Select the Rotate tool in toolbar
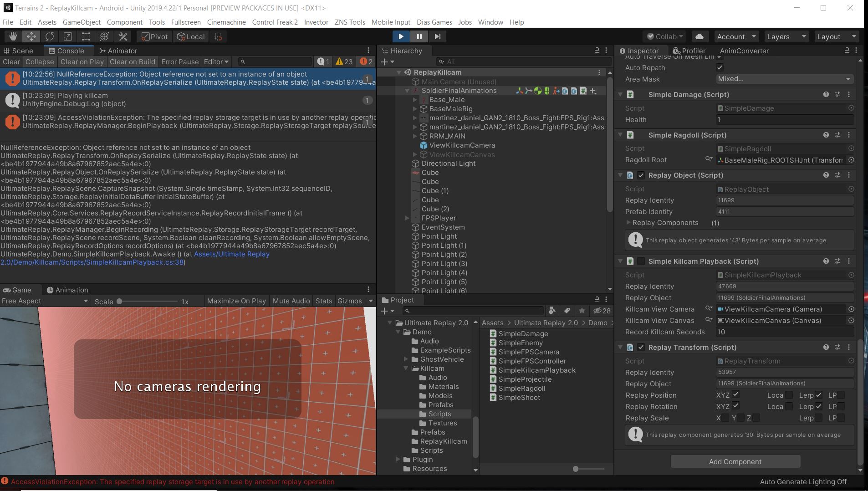Image resolution: width=868 pixels, height=491 pixels. coord(50,36)
